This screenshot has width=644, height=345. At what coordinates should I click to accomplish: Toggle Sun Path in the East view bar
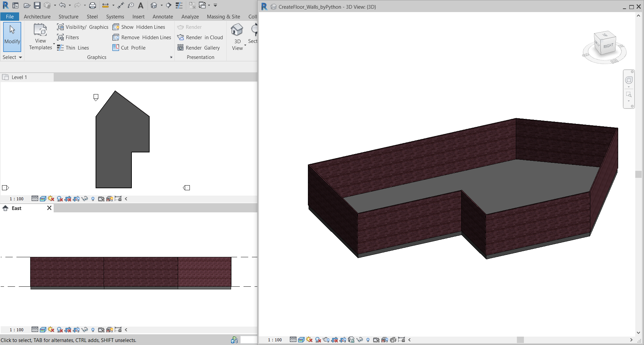tap(51, 330)
